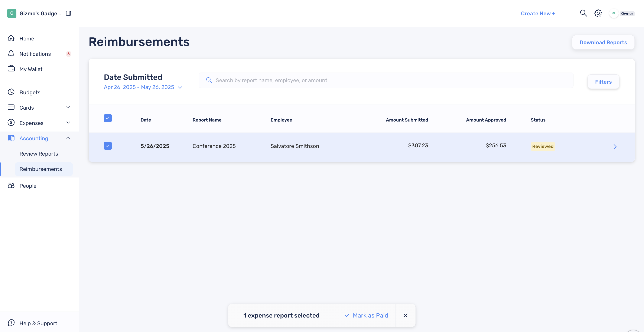Click the Home house icon

click(x=11, y=38)
